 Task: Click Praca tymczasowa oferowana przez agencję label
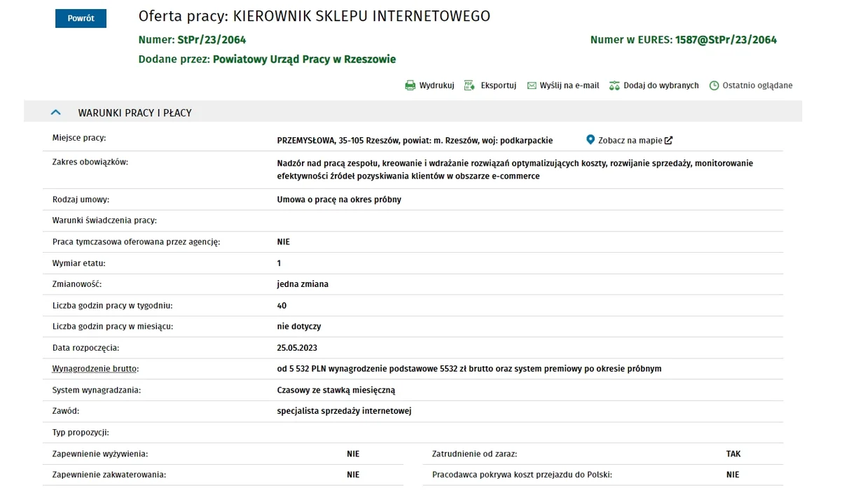[137, 242]
